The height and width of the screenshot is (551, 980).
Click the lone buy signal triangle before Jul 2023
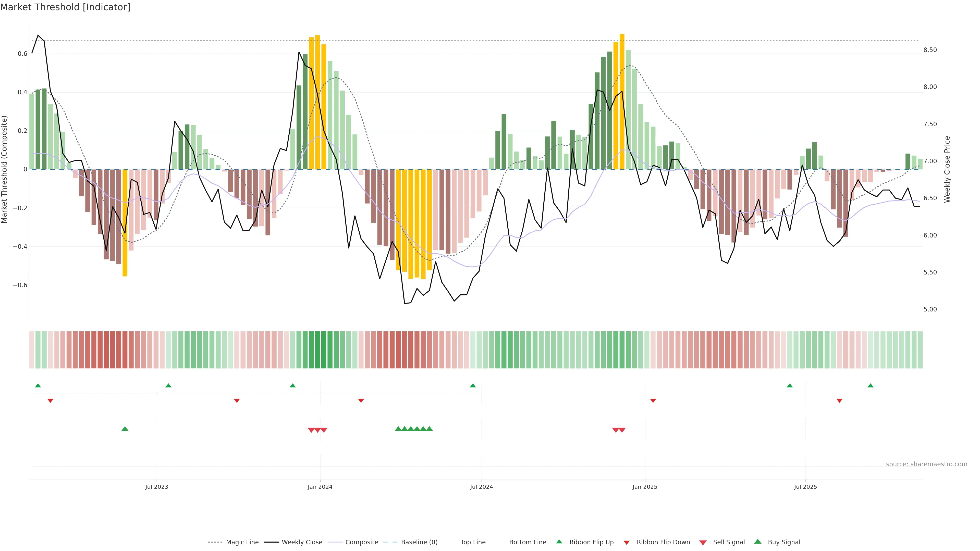(x=125, y=429)
